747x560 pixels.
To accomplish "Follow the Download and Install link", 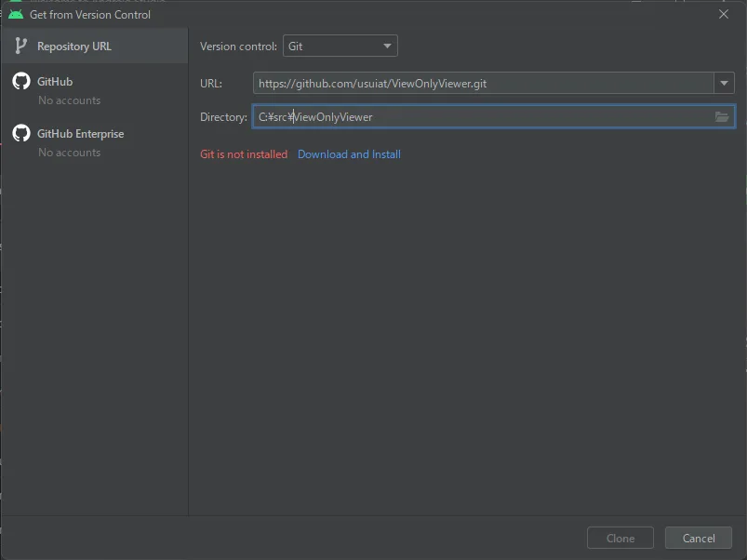I will point(349,154).
